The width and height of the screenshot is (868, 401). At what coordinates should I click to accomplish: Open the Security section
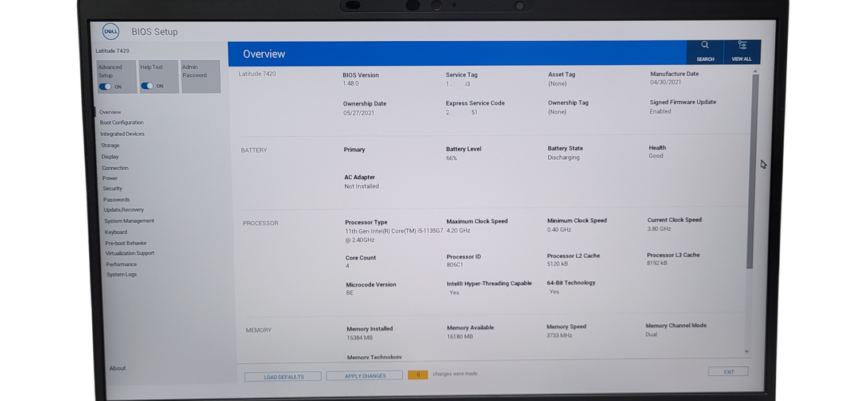(x=112, y=188)
